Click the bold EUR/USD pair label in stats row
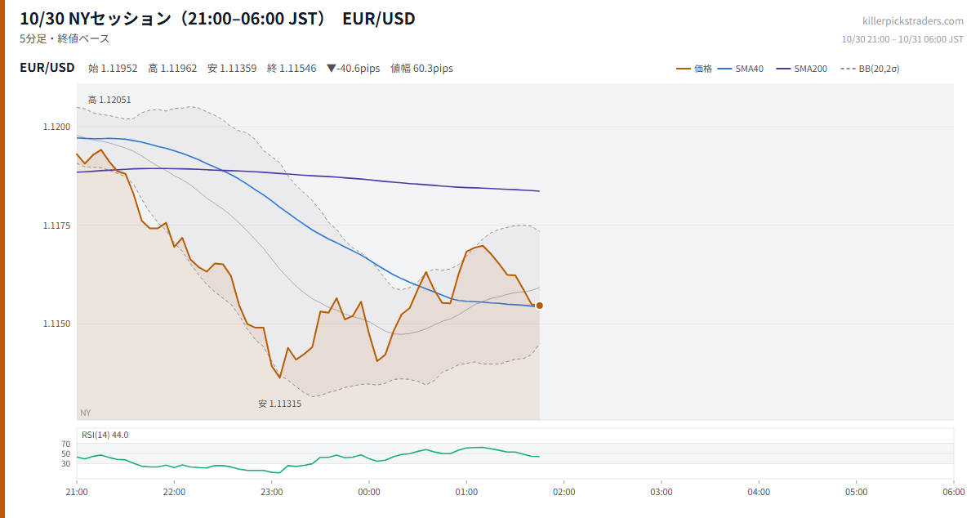The image size is (980, 518). point(47,68)
